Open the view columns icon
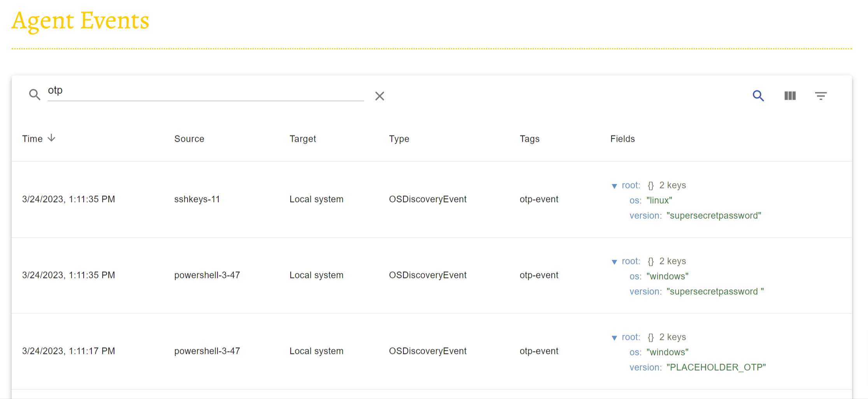This screenshot has width=868, height=399. pyautogui.click(x=790, y=96)
